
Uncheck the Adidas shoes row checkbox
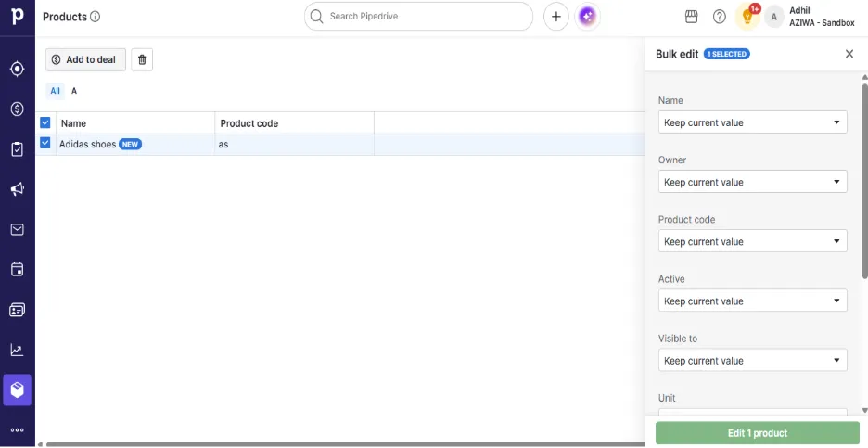45,144
